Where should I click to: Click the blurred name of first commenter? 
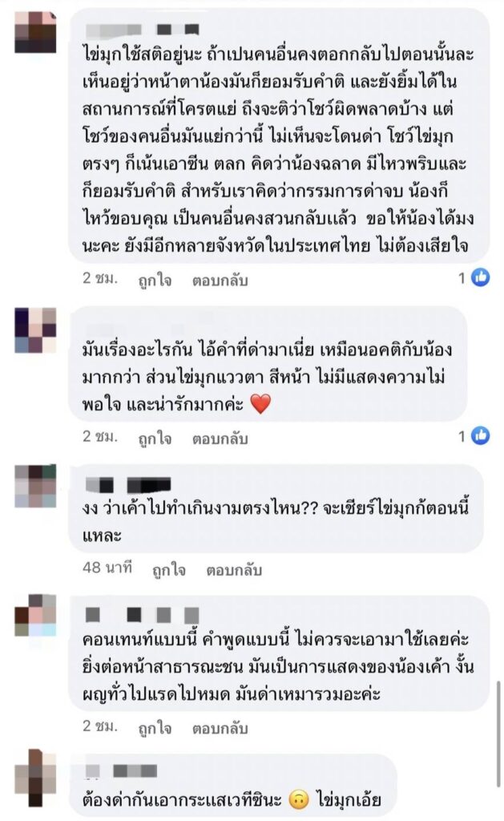(x=142, y=29)
